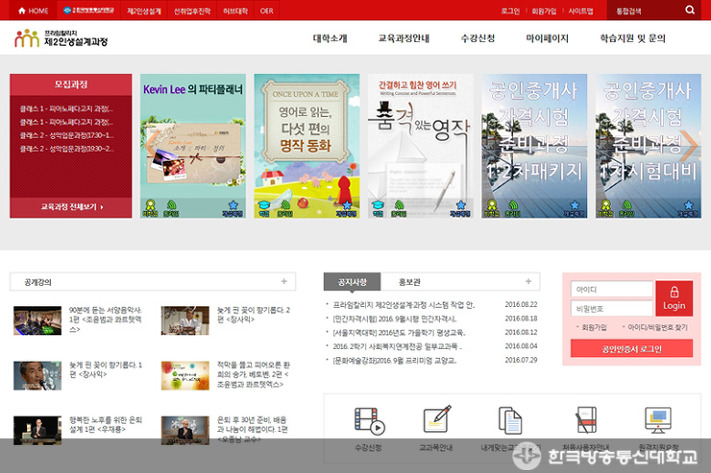Open 공인중개사 1차시험대비 course card
Viewport: 711px width, 473px height.
(x=648, y=146)
